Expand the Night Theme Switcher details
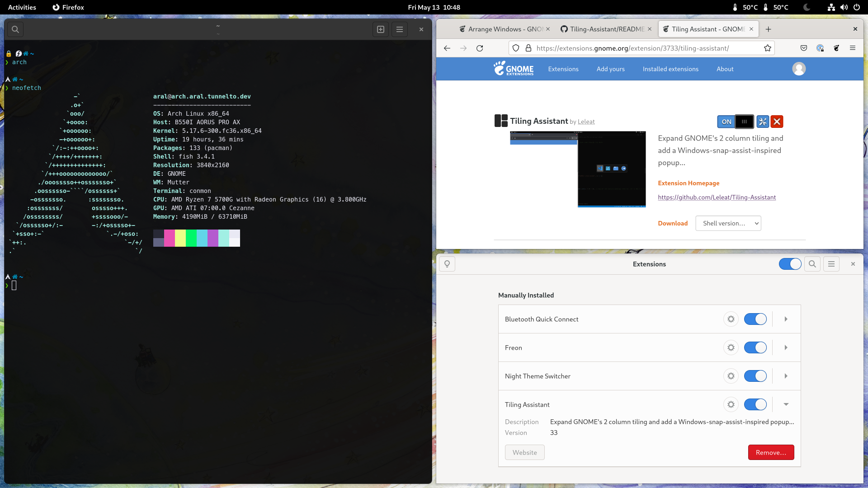Viewport: 868px width, 488px height. pyautogui.click(x=786, y=376)
